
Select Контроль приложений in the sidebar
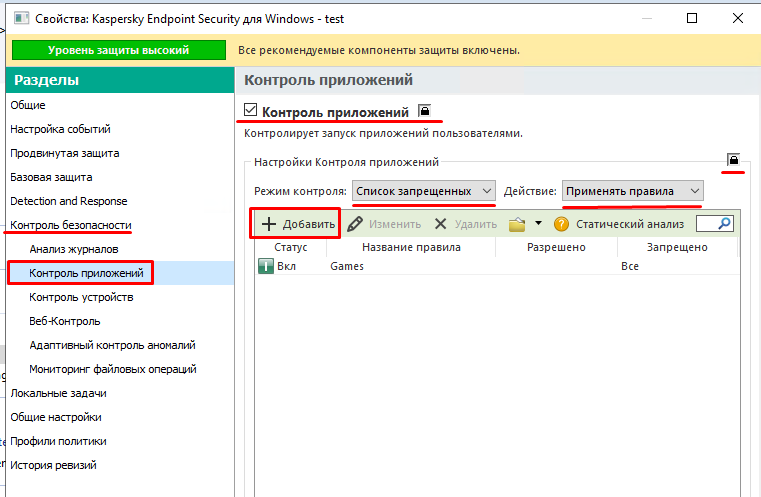click(x=86, y=273)
